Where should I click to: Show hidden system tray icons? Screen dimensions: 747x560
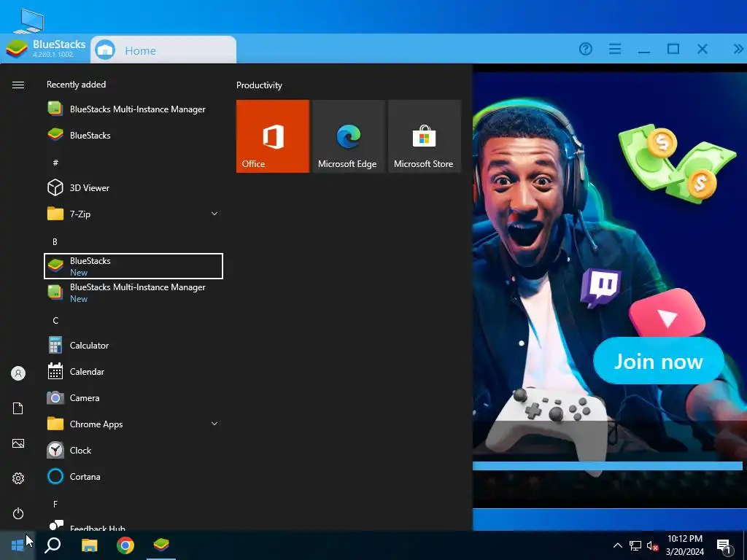coord(617,545)
